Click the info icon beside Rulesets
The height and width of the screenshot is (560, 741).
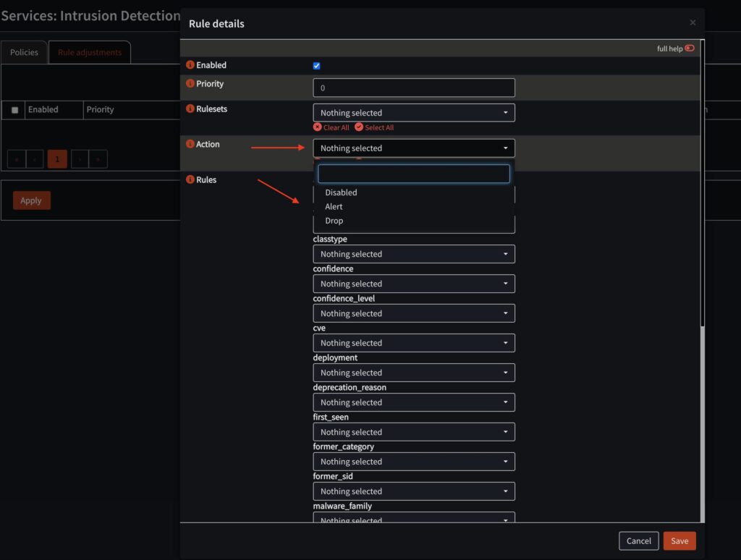(x=190, y=109)
